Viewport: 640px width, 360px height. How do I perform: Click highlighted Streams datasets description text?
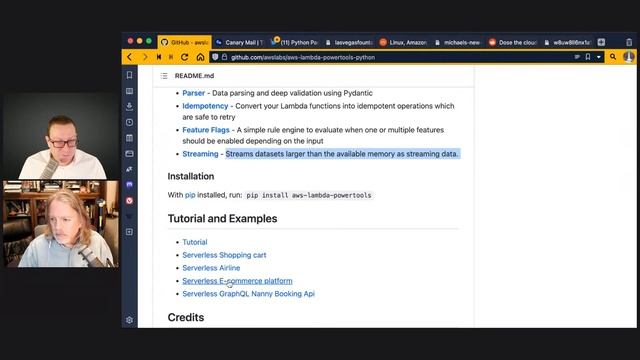pyautogui.click(x=342, y=154)
